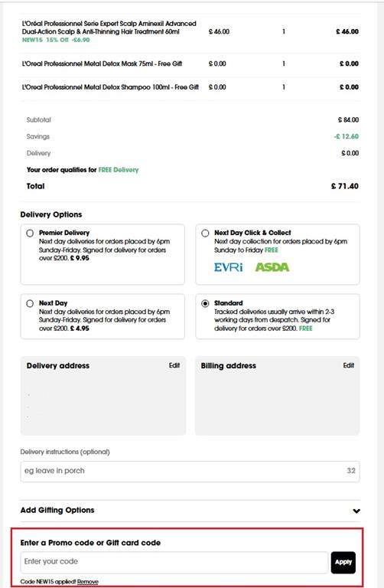Remove the applied NEW15 code

pyautogui.click(x=88, y=582)
